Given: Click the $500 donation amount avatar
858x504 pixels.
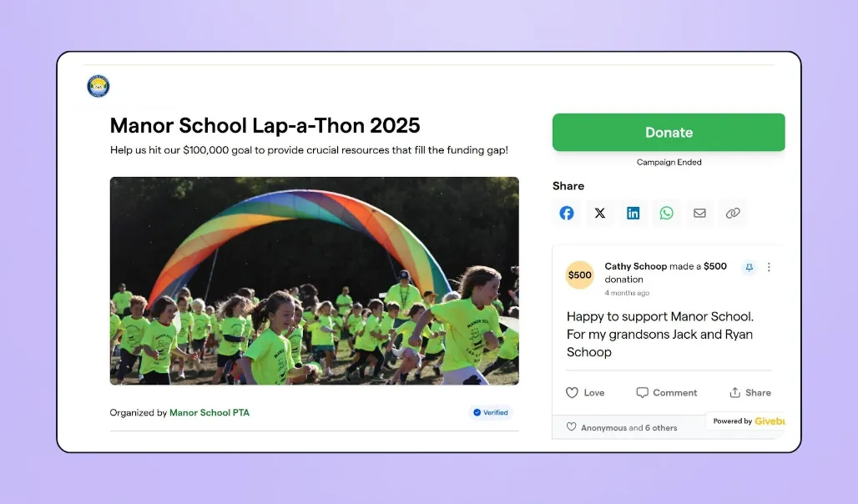Looking at the screenshot, I should pyautogui.click(x=579, y=275).
